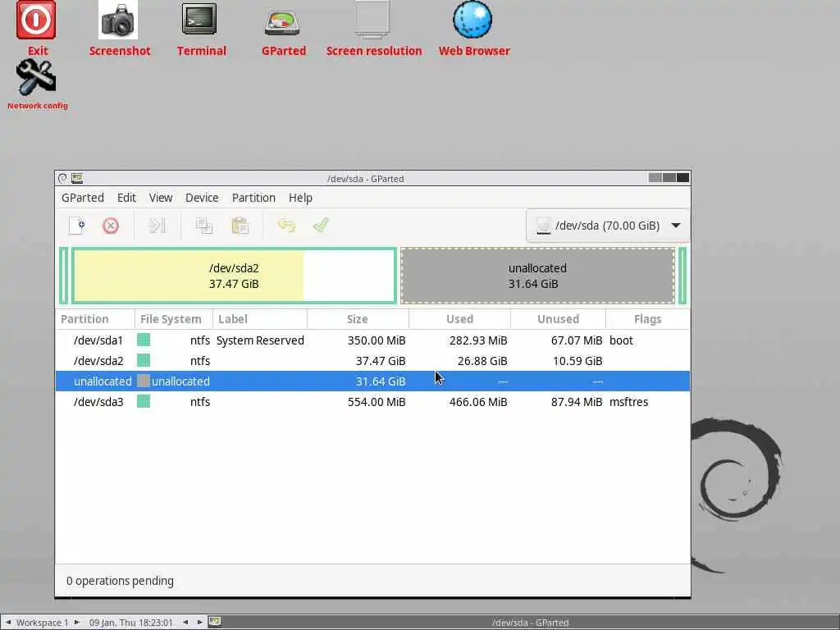The height and width of the screenshot is (630, 840).
Task: Select the narrow /dev/sda1 block at left of disk map
Action: pos(64,276)
